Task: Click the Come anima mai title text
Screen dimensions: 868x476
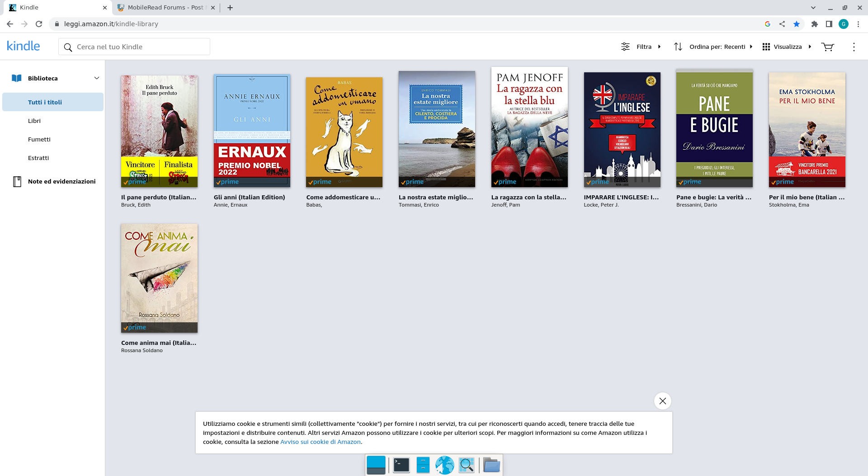Action: click(159, 343)
